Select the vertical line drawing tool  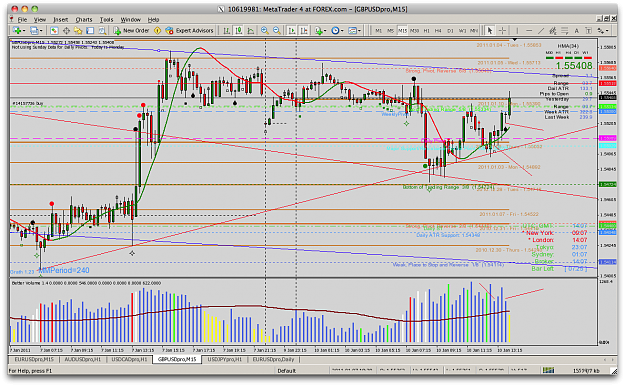517,30
